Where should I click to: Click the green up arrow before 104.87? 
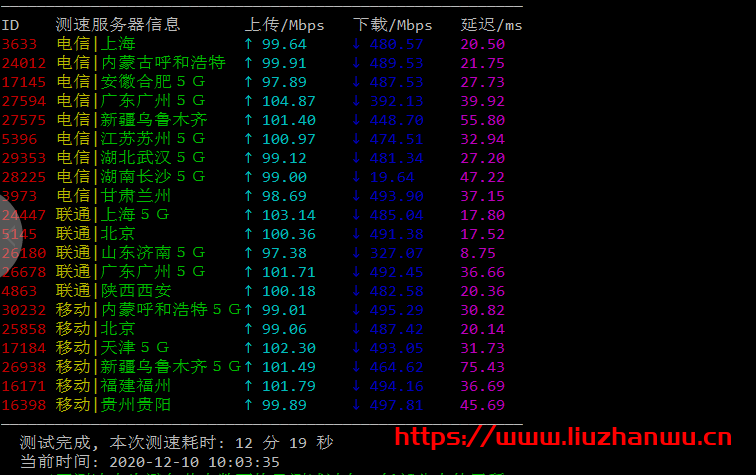(249, 101)
